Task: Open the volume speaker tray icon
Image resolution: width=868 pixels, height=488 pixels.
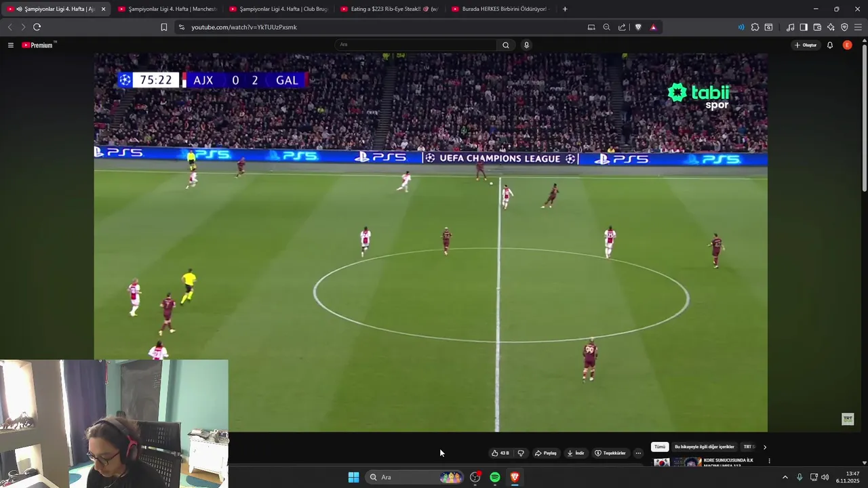Action: [x=825, y=477]
